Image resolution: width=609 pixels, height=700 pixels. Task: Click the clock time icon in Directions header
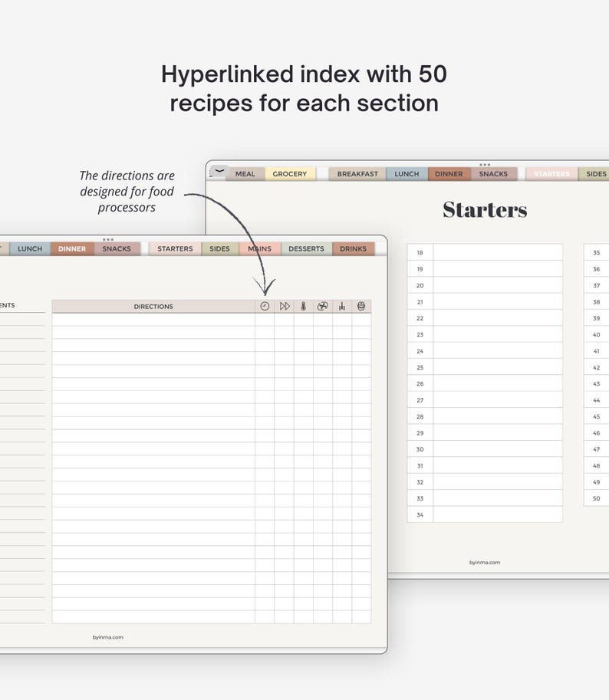coord(265,306)
